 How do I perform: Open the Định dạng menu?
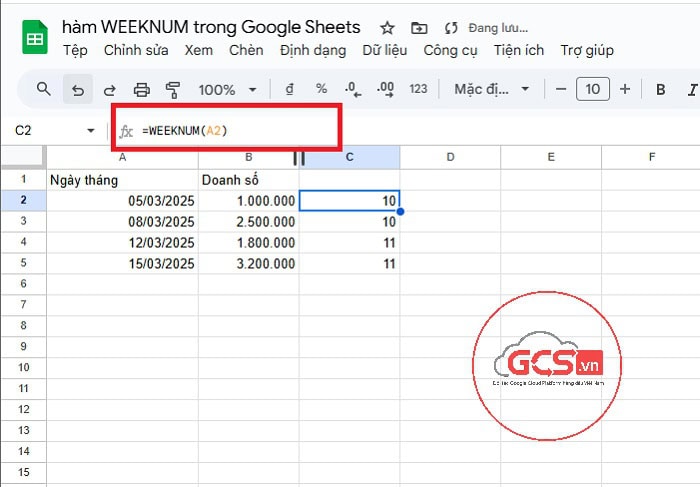pyautogui.click(x=313, y=50)
